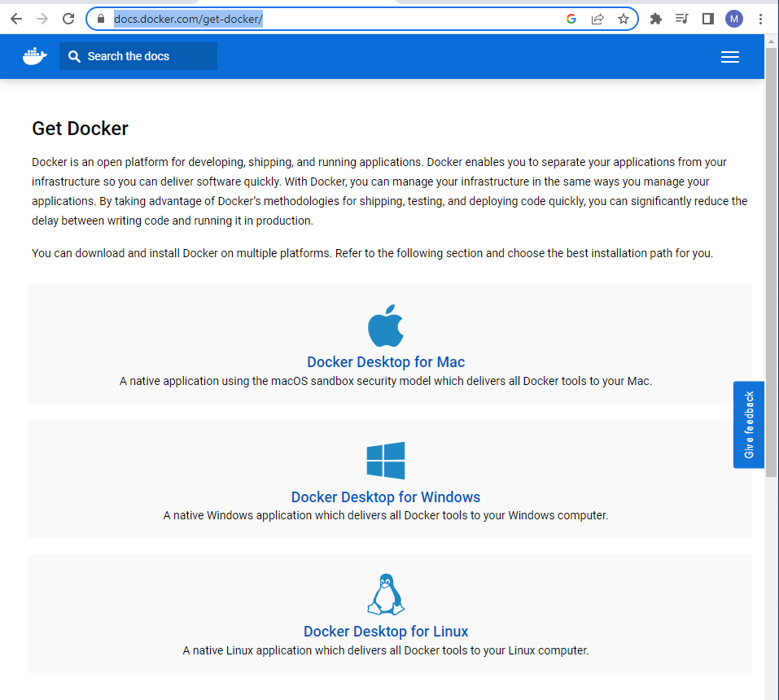Open the hamburger navigation menu
The image size is (779, 700).
click(729, 57)
